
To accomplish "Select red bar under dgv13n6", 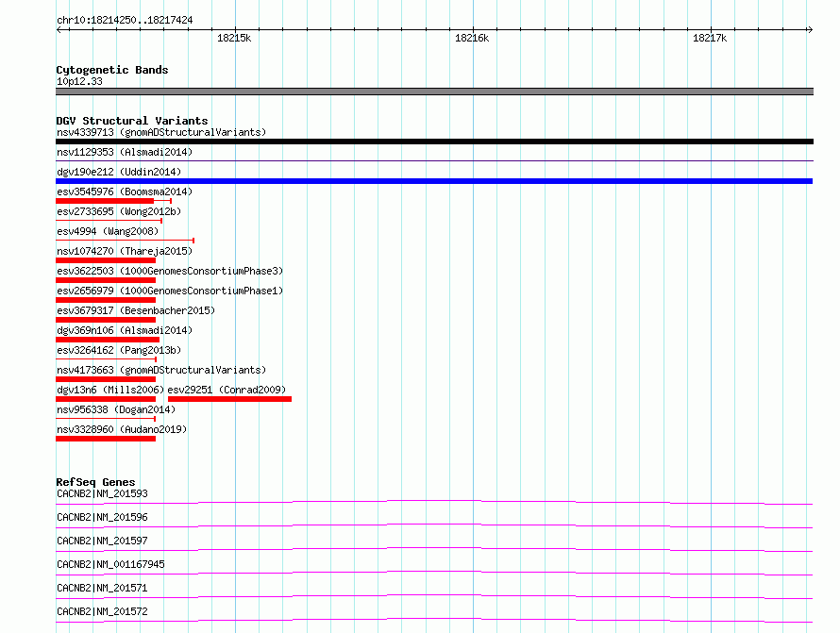I will click(x=106, y=399).
